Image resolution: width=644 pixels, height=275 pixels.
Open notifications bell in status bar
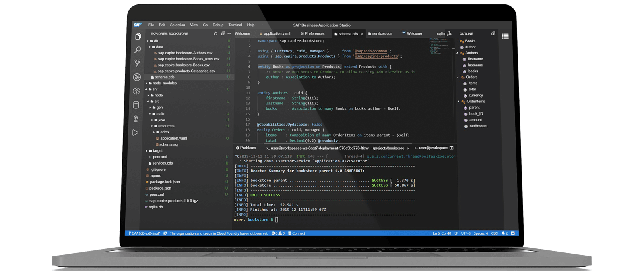(x=504, y=233)
